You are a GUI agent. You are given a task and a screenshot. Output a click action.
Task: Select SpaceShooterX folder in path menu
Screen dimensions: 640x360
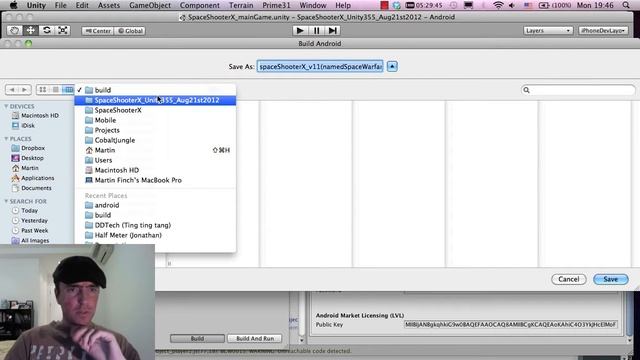point(155,110)
